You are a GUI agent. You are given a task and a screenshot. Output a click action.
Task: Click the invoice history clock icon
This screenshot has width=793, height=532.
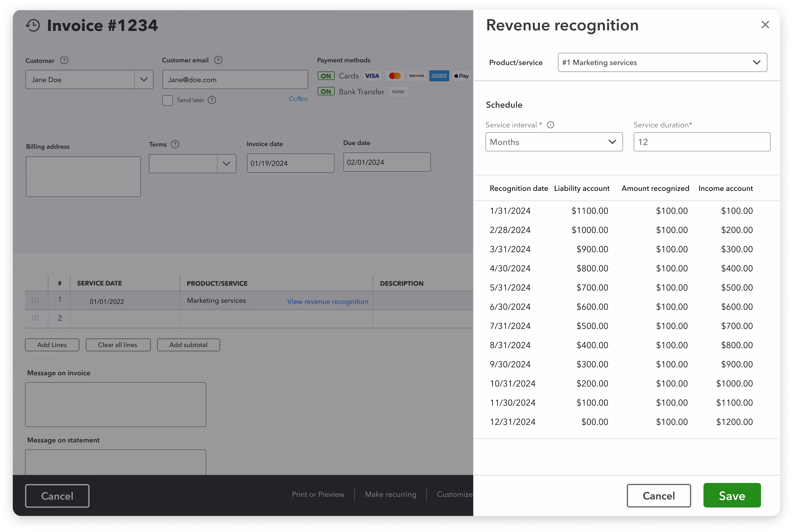(x=33, y=25)
